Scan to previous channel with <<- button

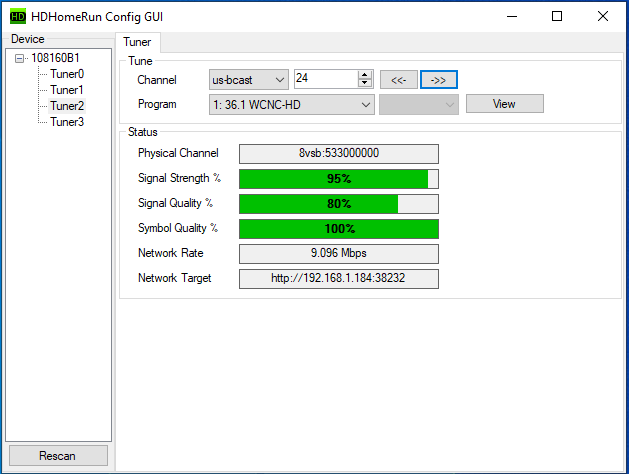[398, 79]
